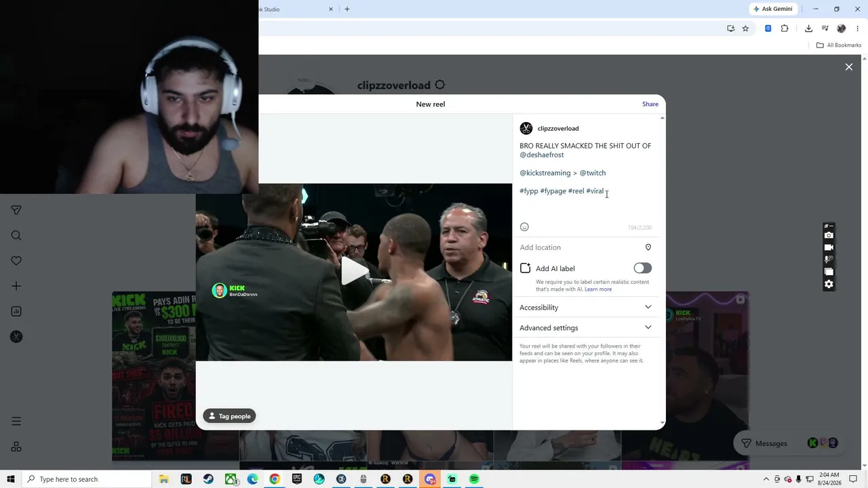Image resolution: width=868 pixels, height=488 pixels.
Task: Open Search in the Instagram sidebar
Action: coord(16,236)
